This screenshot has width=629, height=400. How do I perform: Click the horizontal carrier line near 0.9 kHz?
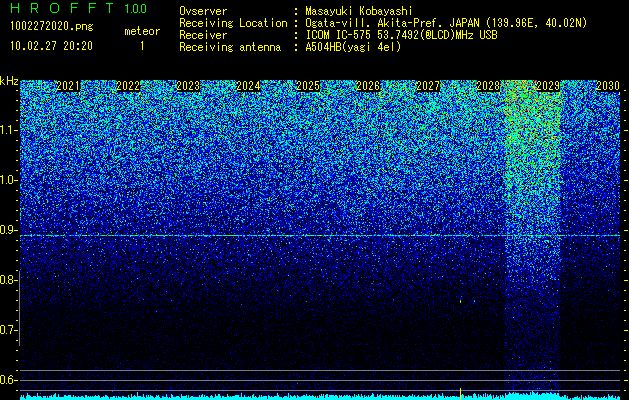pyautogui.click(x=320, y=236)
